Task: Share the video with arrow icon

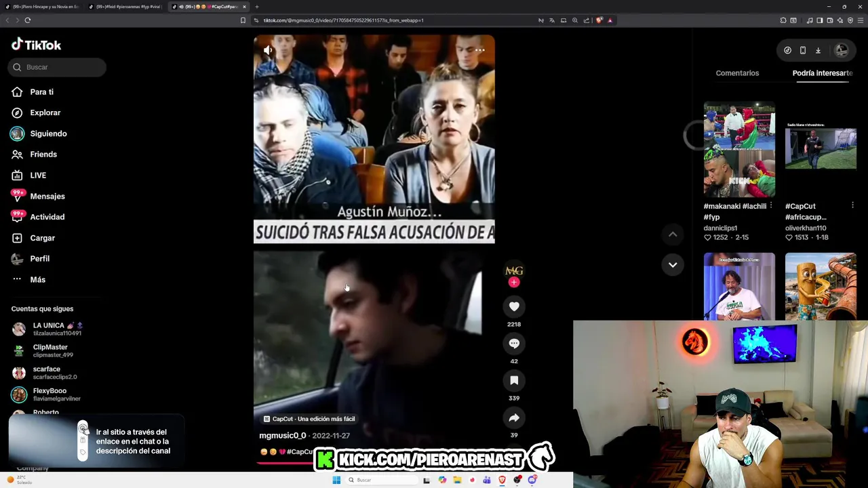Action: pyautogui.click(x=514, y=418)
